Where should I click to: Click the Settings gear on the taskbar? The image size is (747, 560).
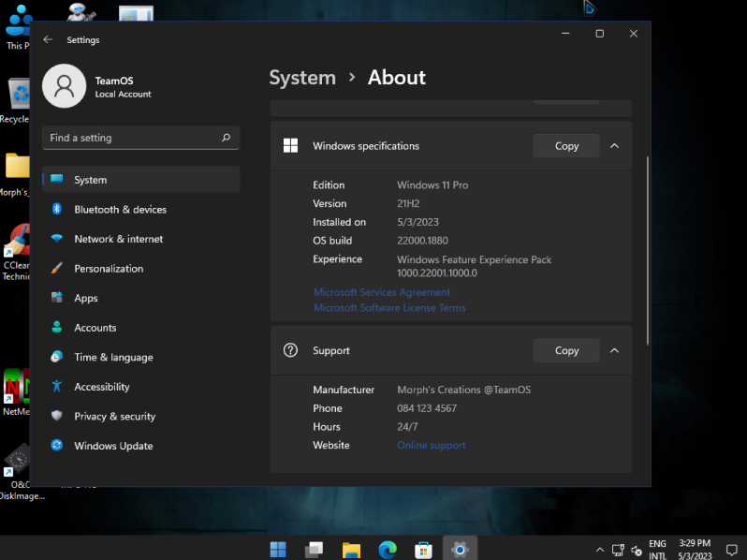(x=460, y=550)
